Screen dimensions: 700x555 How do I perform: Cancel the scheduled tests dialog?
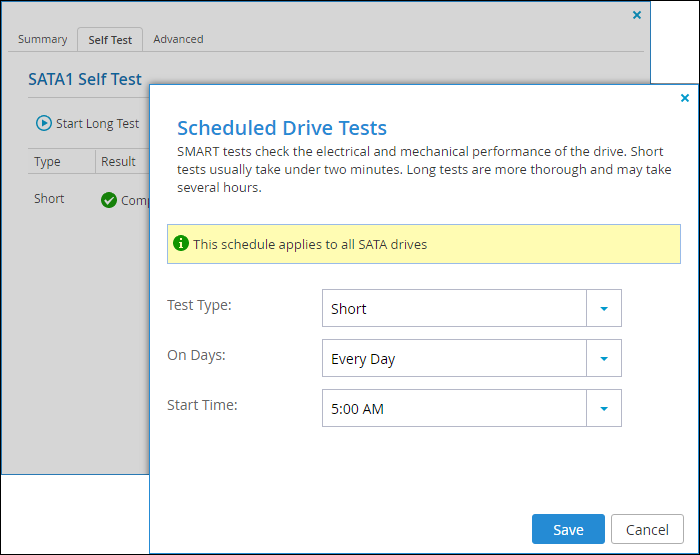[x=647, y=529]
